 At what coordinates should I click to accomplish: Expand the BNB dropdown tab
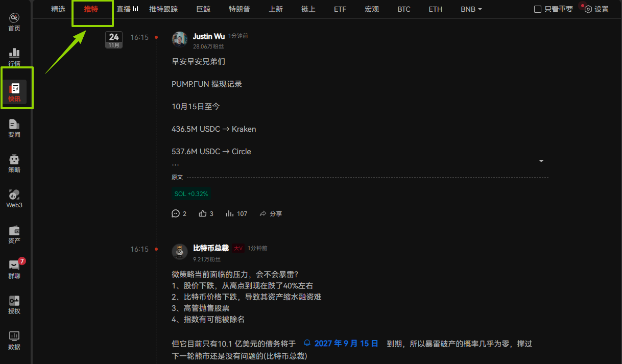pos(471,9)
